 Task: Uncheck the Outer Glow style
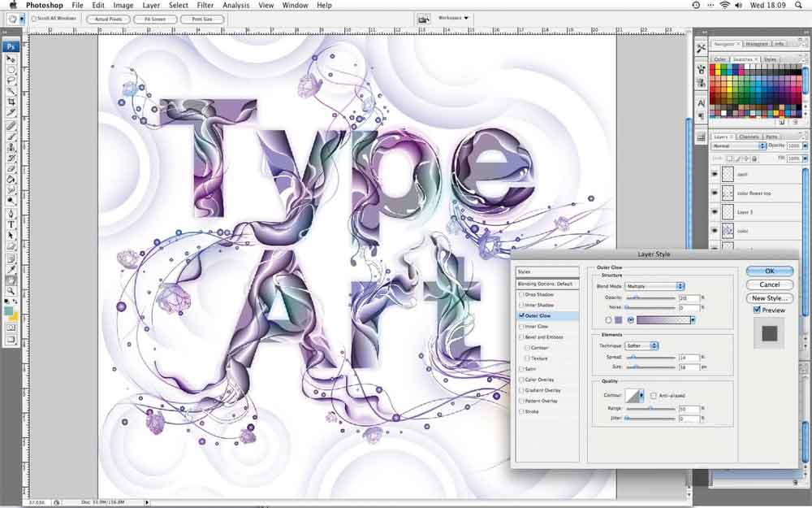point(521,315)
